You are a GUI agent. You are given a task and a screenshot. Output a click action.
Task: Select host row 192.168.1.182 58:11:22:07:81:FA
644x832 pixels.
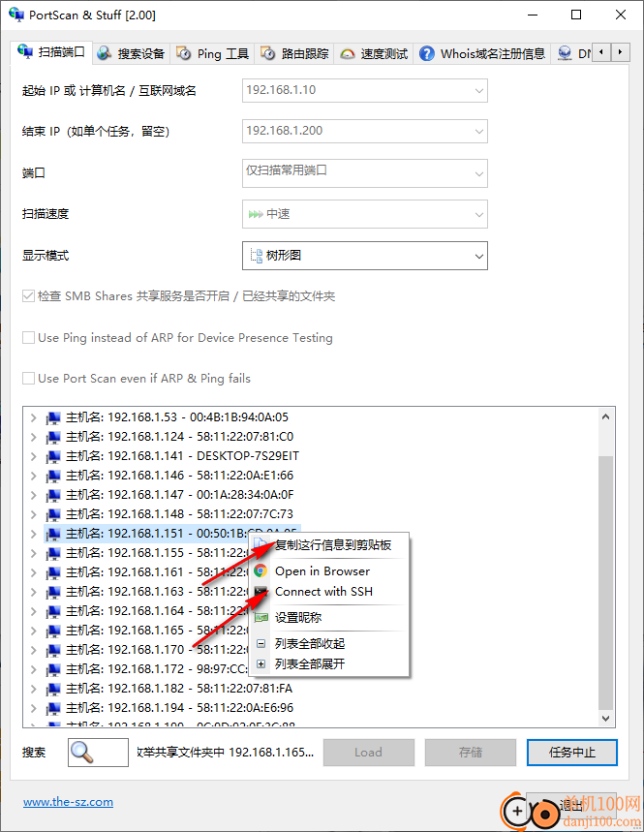point(179,689)
